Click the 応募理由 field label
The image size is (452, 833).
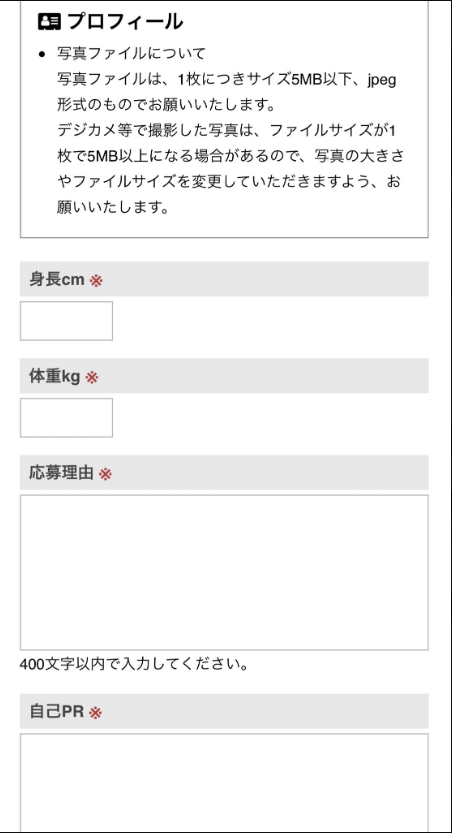tap(62, 473)
